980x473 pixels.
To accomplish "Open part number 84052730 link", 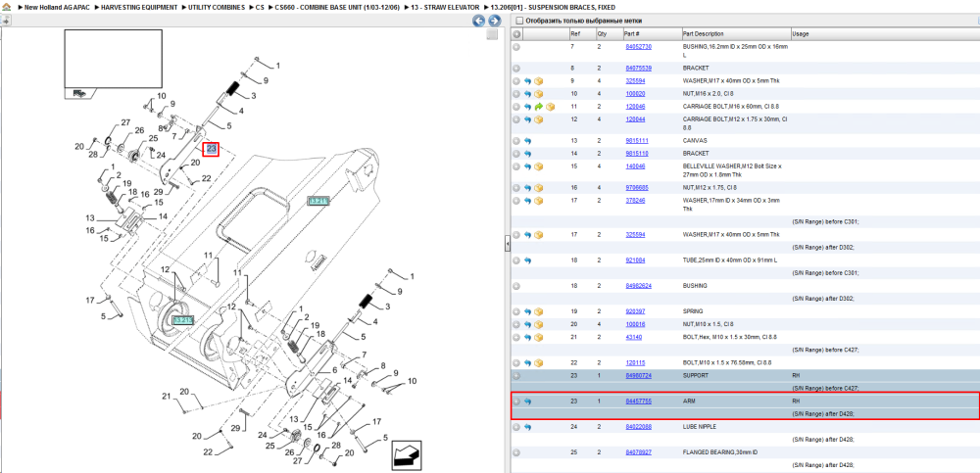I will [639, 47].
